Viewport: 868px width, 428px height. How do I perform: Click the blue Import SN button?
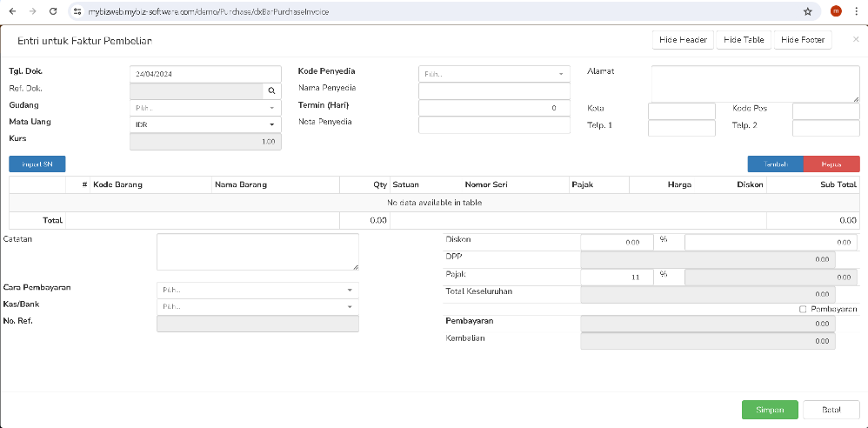coord(37,164)
